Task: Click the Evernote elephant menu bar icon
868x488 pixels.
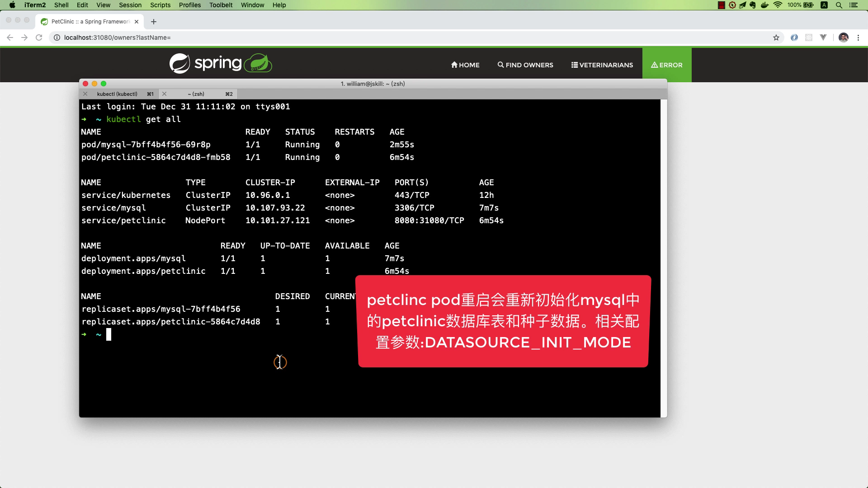Action: coord(753,5)
